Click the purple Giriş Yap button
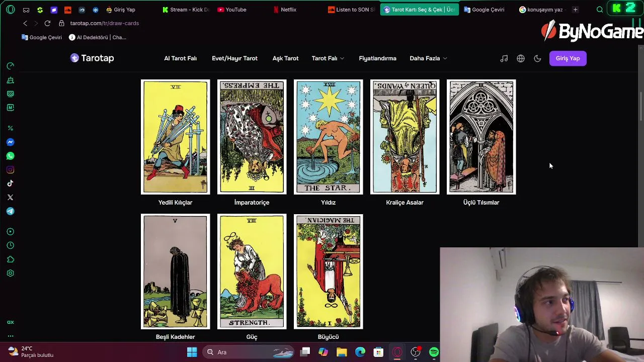This screenshot has height=362, width=644. [568, 58]
